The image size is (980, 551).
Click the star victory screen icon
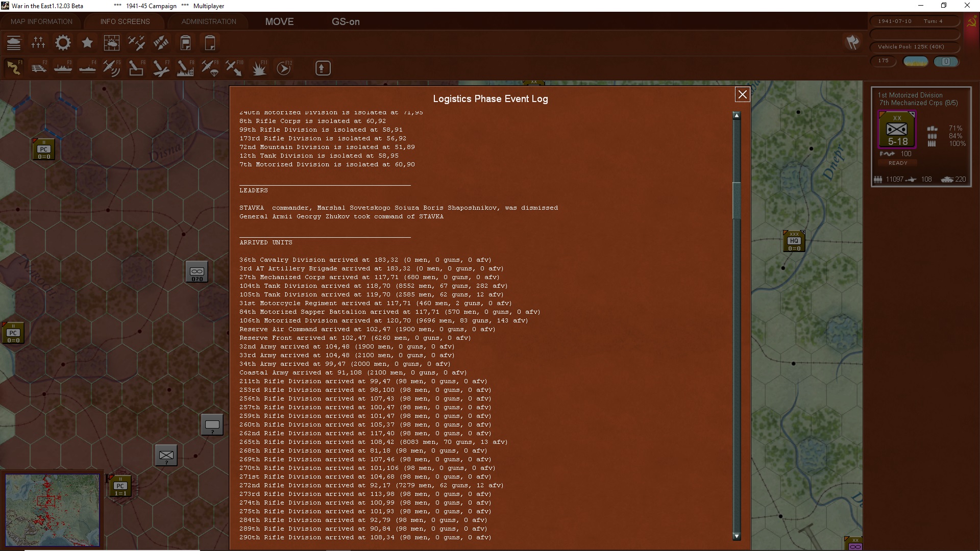[x=87, y=43]
